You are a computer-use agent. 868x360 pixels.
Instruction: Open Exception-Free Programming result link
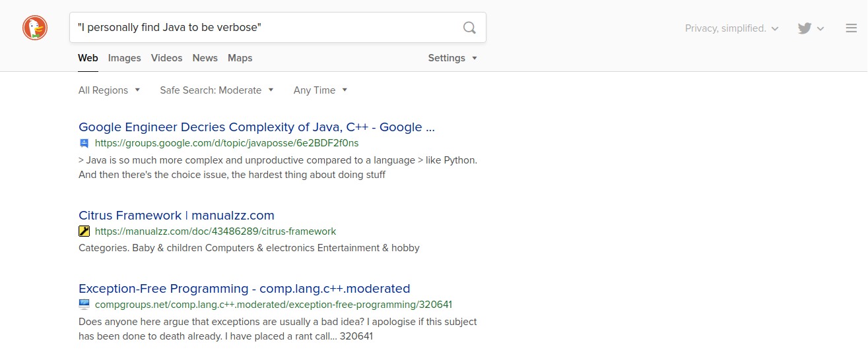click(x=244, y=289)
